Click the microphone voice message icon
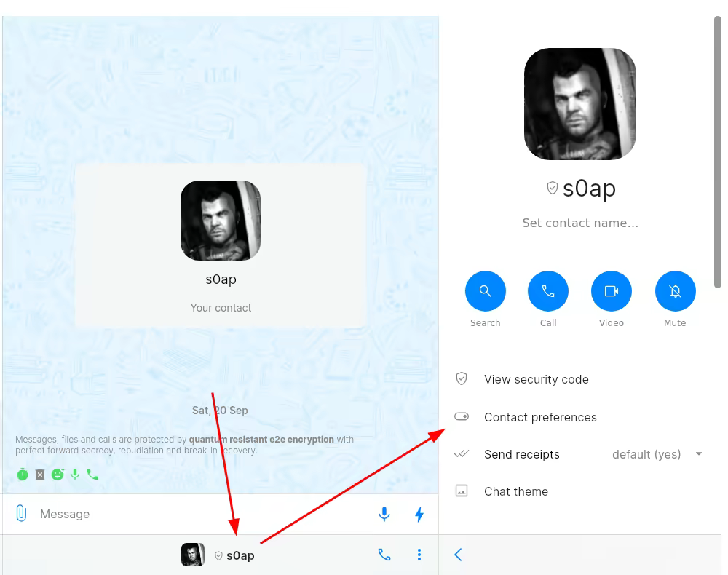Image resolution: width=728 pixels, height=575 pixels. click(x=384, y=514)
